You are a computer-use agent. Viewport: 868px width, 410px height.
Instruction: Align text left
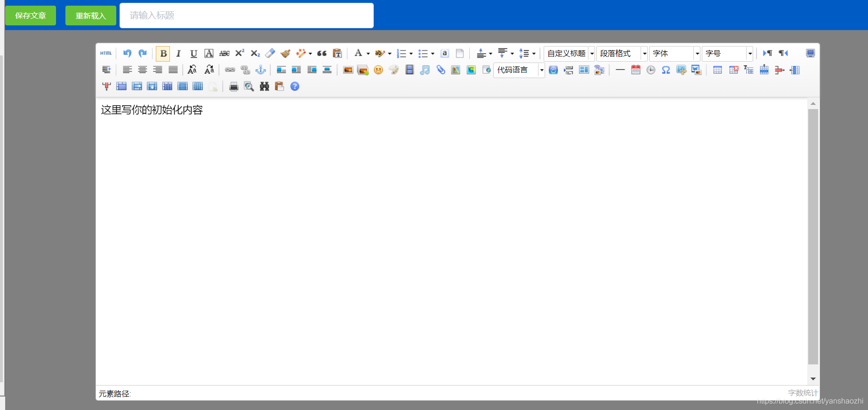[127, 70]
